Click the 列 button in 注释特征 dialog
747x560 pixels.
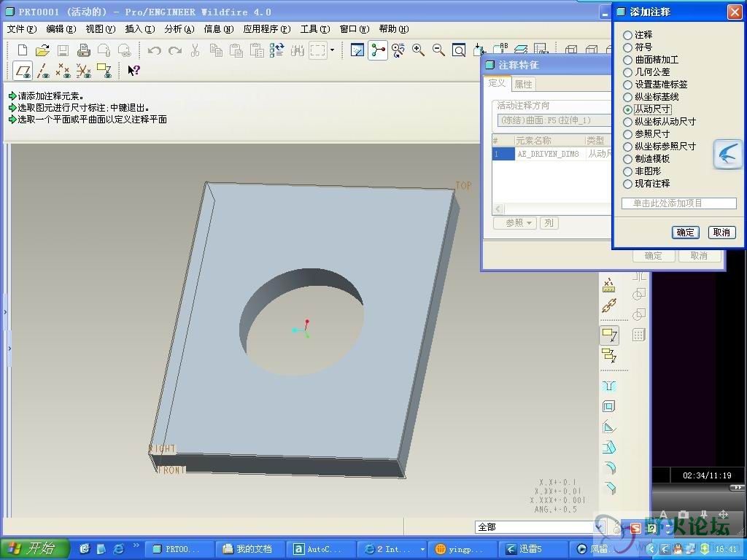click(549, 223)
